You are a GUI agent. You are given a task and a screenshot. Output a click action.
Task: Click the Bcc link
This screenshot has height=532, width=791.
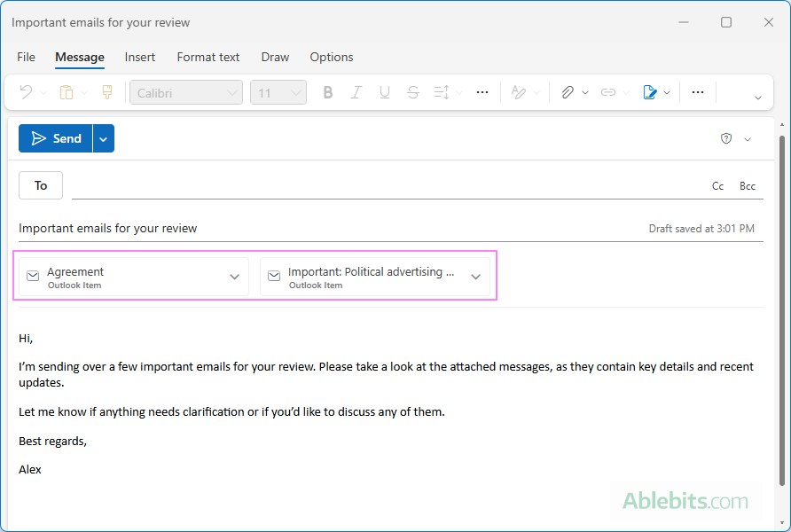click(748, 185)
